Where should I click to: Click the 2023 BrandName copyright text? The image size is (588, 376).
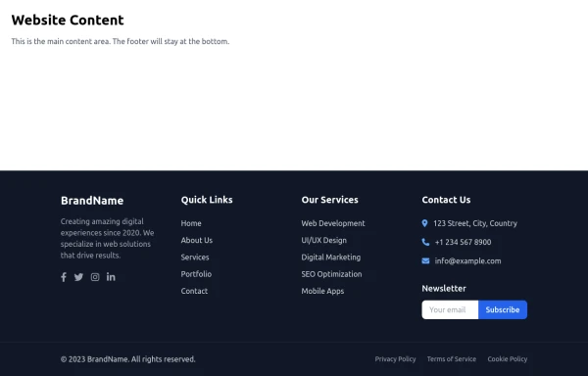(127, 359)
